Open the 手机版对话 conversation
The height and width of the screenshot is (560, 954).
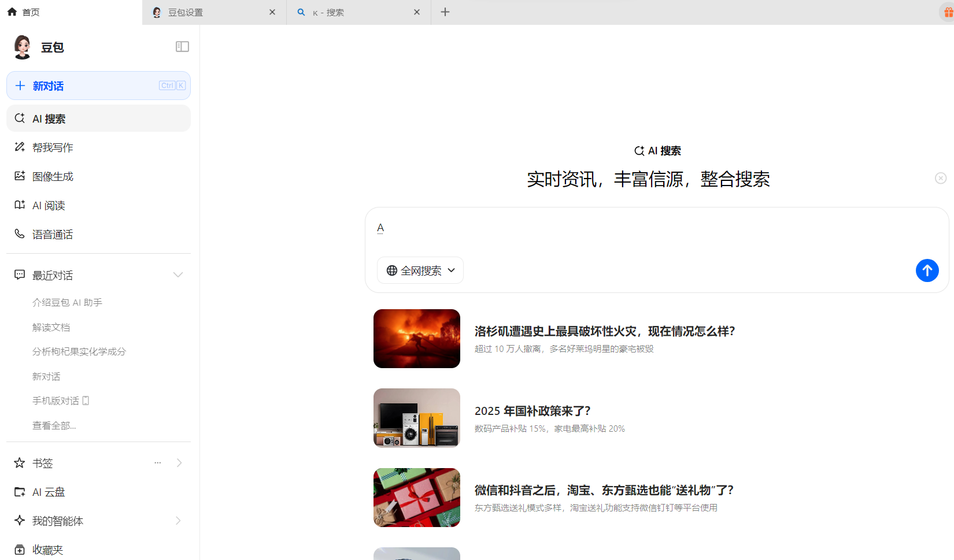click(x=61, y=400)
